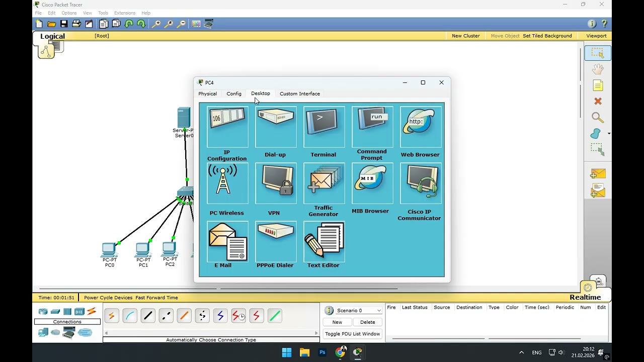Click the Paste toolbar icon
The width and height of the screenshot is (644, 362).
point(116,24)
